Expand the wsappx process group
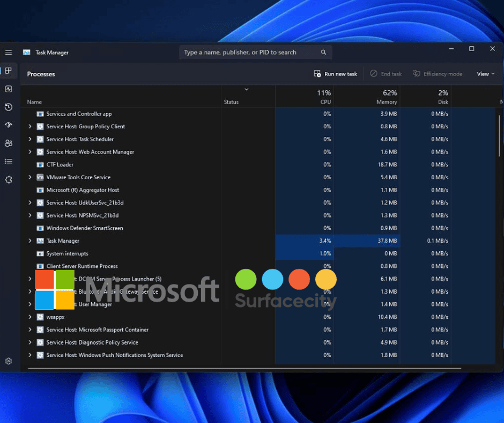The image size is (504, 423). [30, 317]
